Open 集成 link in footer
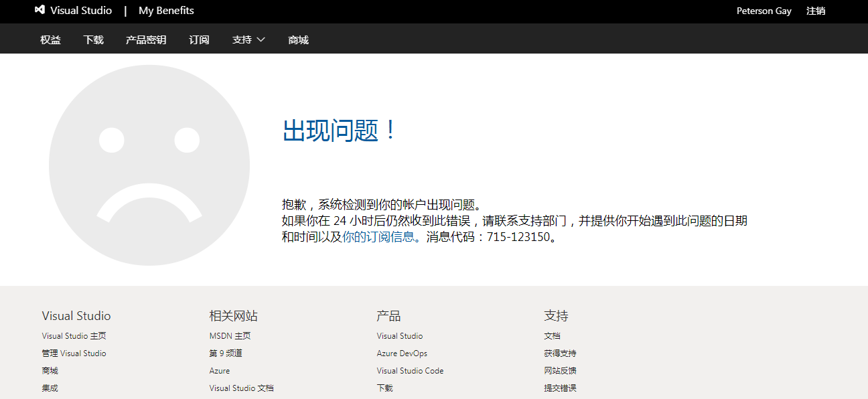The width and height of the screenshot is (868, 399). 50,388
